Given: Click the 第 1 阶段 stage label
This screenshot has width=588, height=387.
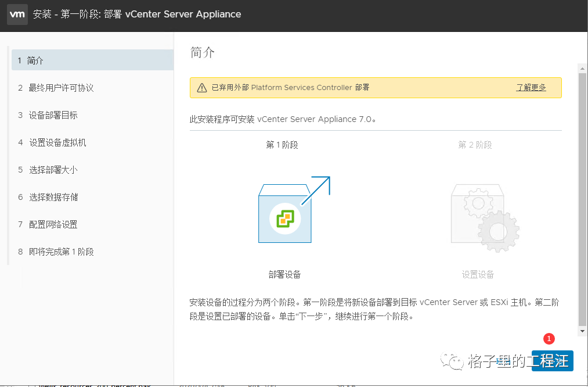Looking at the screenshot, I should pos(282,145).
